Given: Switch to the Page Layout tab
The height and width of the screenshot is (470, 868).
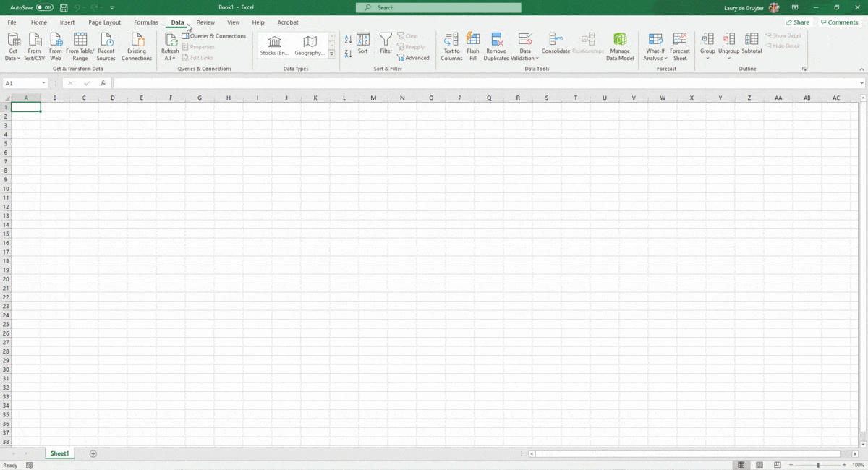Looking at the screenshot, I should 105,22.
